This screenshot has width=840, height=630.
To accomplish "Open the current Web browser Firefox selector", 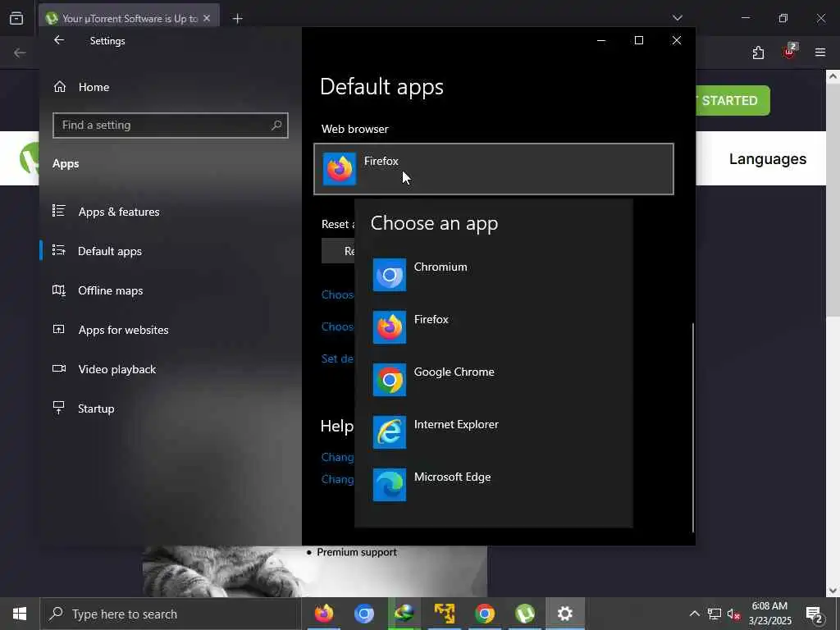I will coord(493,169).
